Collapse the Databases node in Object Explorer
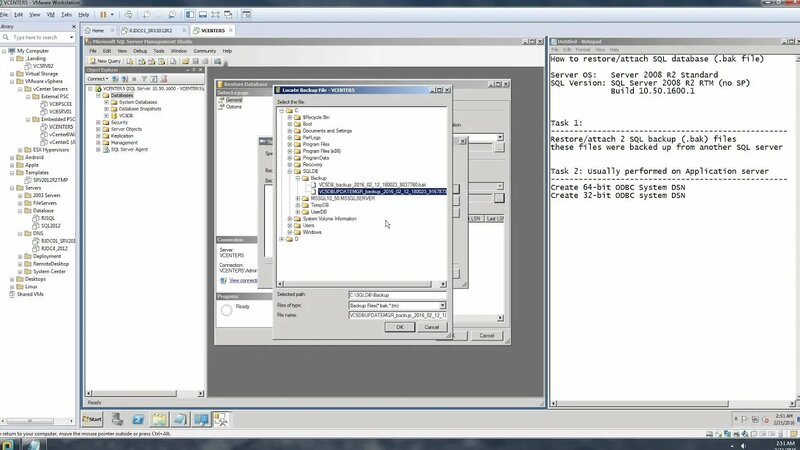800x450 pixels. (98, 95)
